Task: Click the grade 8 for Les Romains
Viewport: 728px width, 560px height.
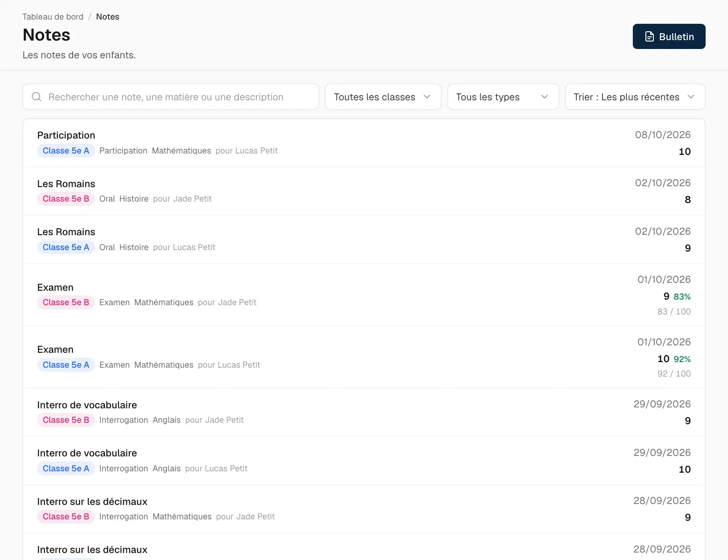Action: click(x=687, y=200)
